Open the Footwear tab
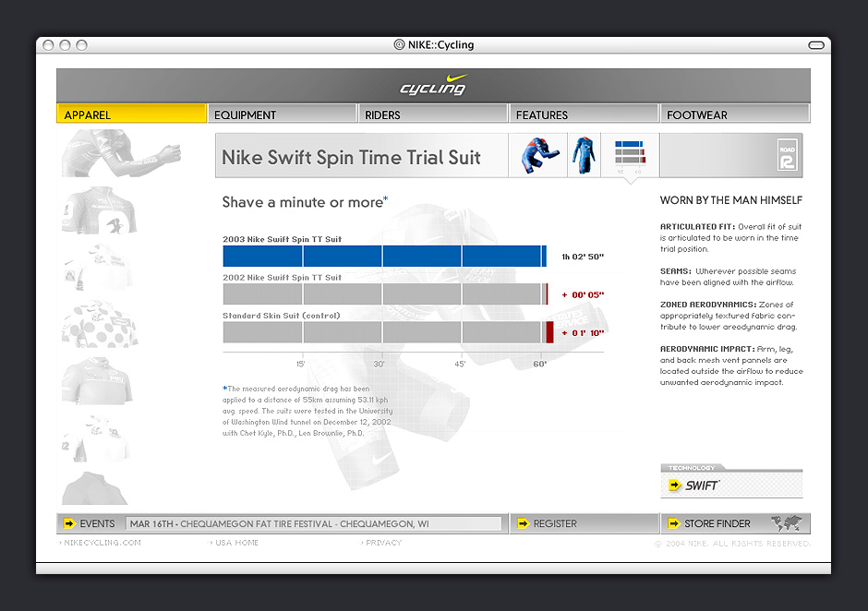The width and height of the screenshot is (868, 611). pyautogui.click(x=735, y=114)
